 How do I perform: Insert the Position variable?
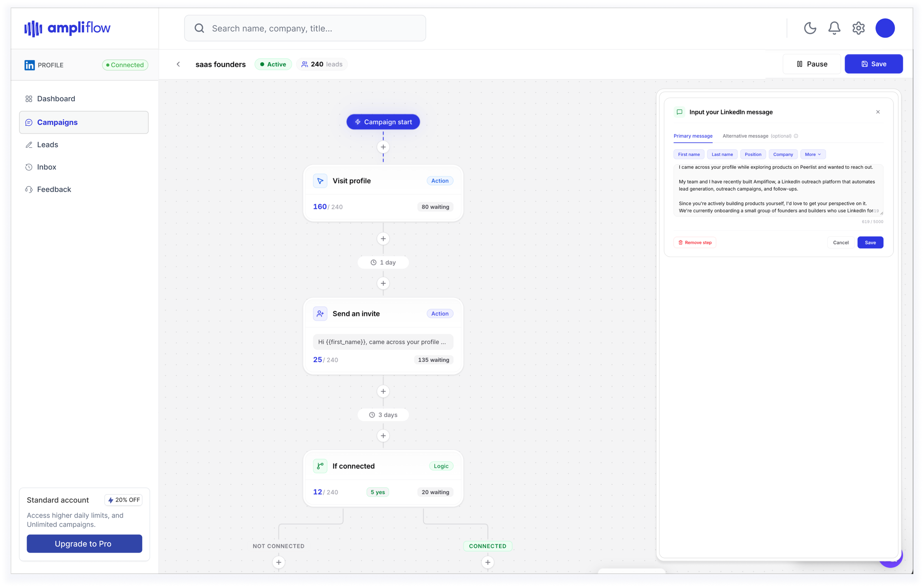753,154
